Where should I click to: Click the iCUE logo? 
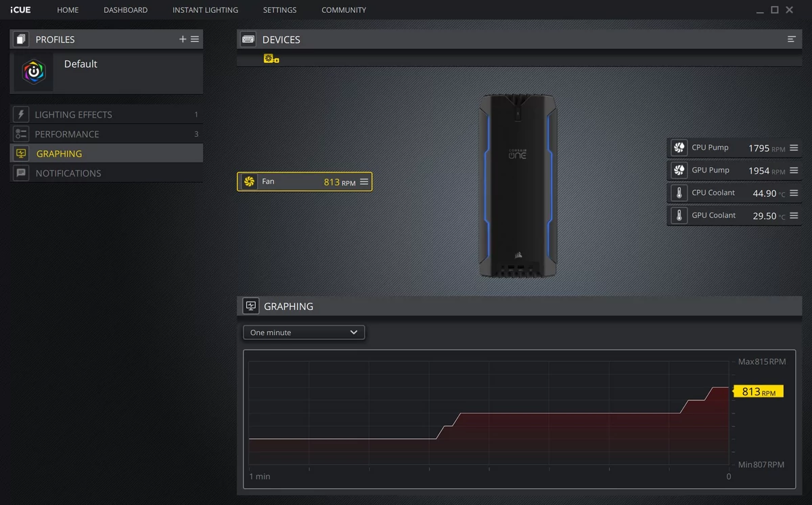click(20, 10)
